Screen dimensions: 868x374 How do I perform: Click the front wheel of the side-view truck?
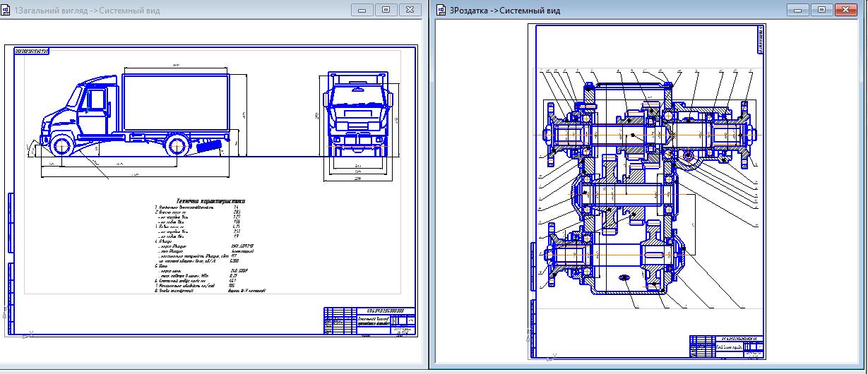[x=63, y=146]
